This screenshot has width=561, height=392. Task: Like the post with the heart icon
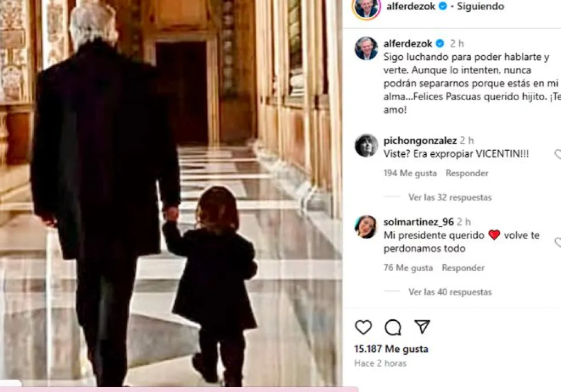point(363,326)
